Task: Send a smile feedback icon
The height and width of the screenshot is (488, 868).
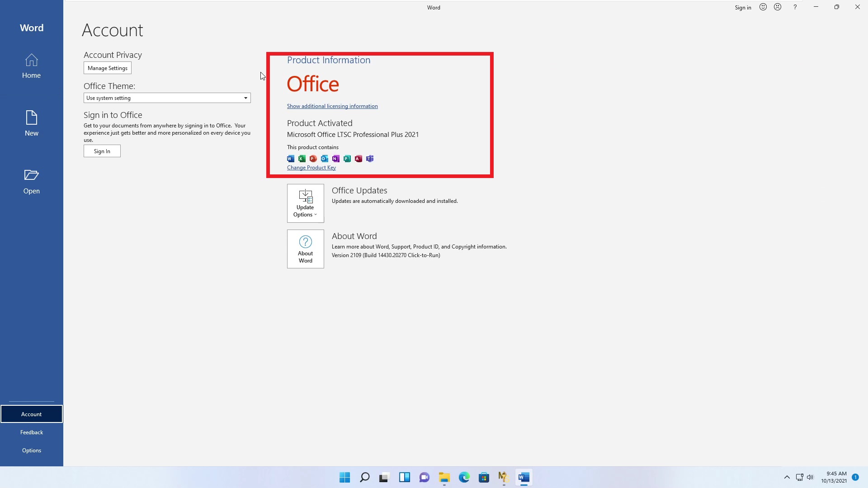Action: coord(763,7)
